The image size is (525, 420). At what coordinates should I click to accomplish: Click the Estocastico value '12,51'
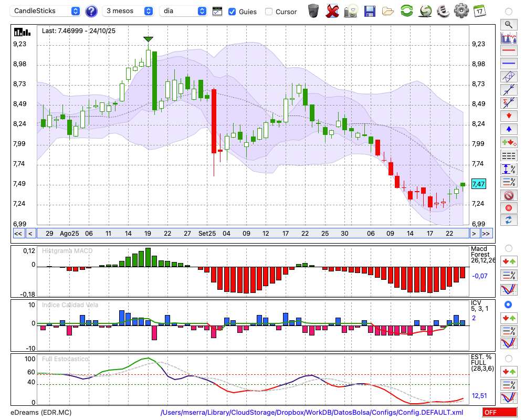479,396
